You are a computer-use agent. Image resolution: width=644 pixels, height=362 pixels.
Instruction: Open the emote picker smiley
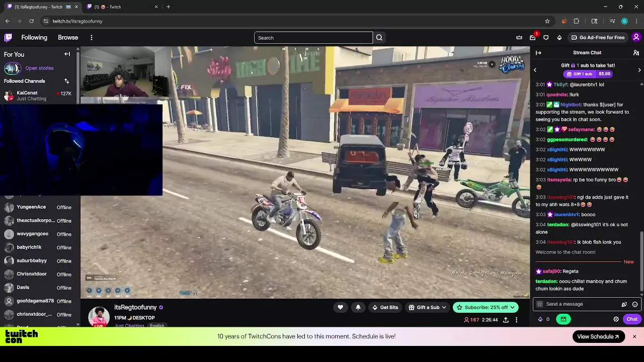(x=635, y=304)
